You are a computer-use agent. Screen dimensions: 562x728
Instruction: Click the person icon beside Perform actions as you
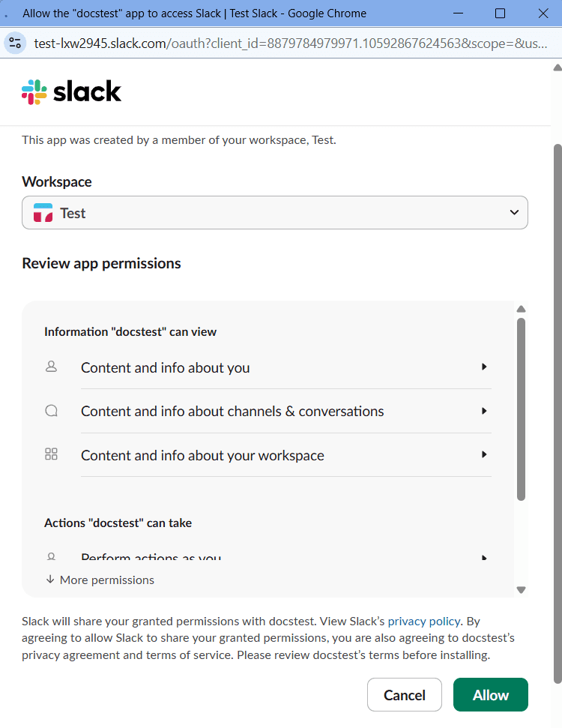51,556
